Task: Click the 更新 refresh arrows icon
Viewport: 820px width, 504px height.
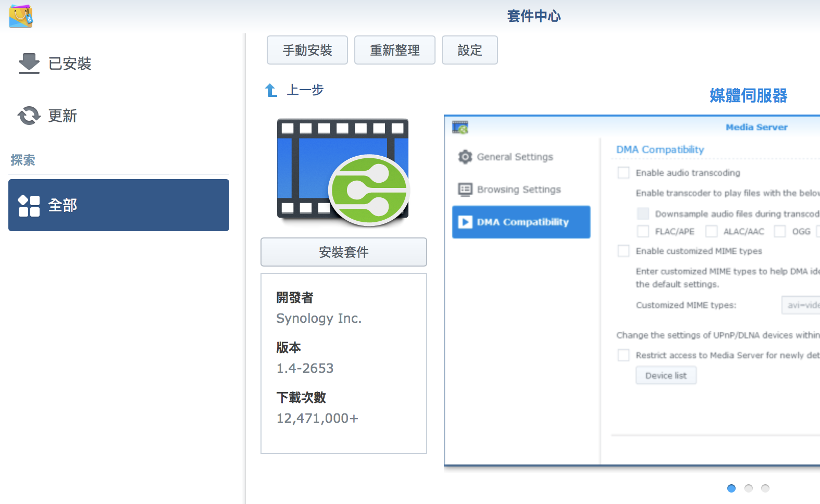Action: click(29, 116)
